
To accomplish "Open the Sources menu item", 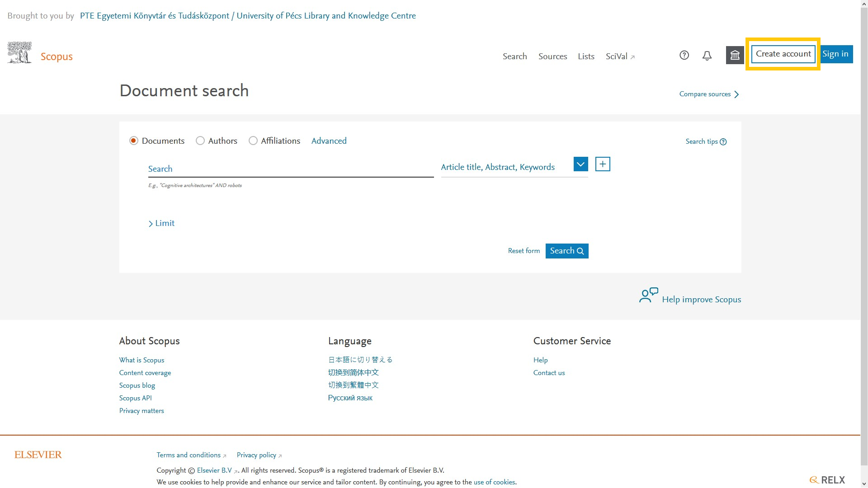I will [x=552, y=56].
